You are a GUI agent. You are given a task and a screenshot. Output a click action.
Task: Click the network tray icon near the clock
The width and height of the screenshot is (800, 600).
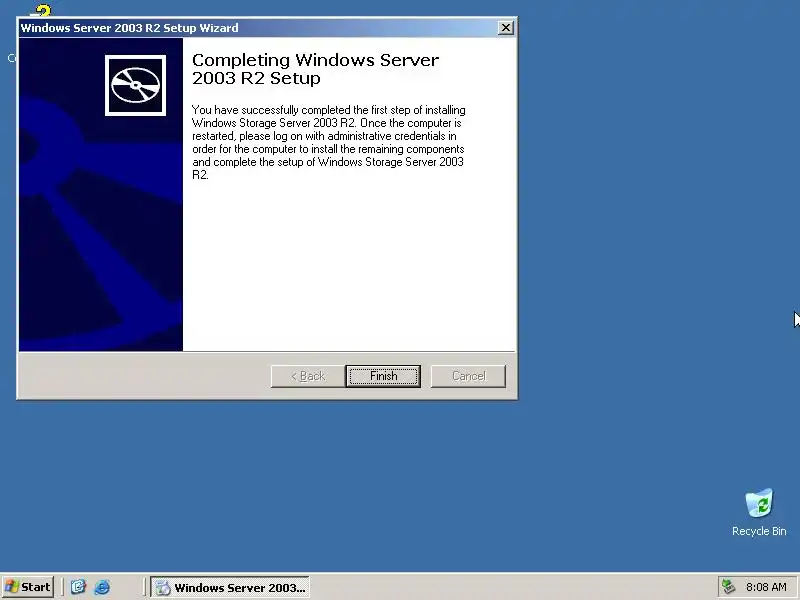click(729, 587)
